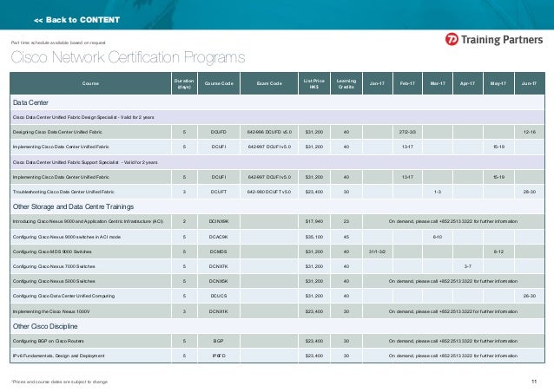The width and height of the screenshot is (554, 392).
Task: Click the 'Apr-17' column header
Action: pos(468,83)
